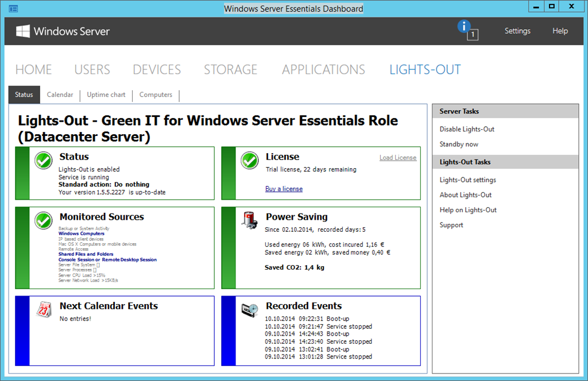Open Help in the header bar
This screenshot has height=381, width=588.
560,31
